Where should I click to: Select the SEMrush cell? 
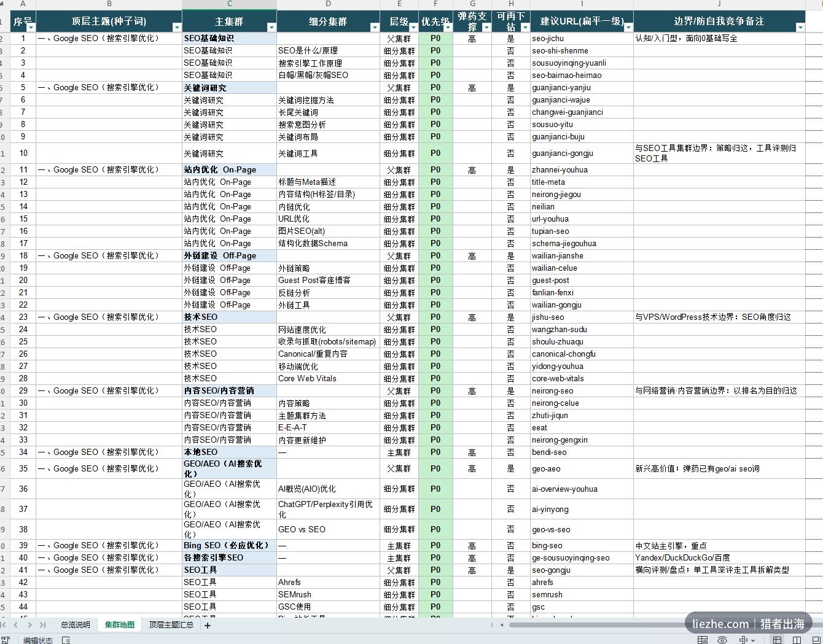click(329, 594)
